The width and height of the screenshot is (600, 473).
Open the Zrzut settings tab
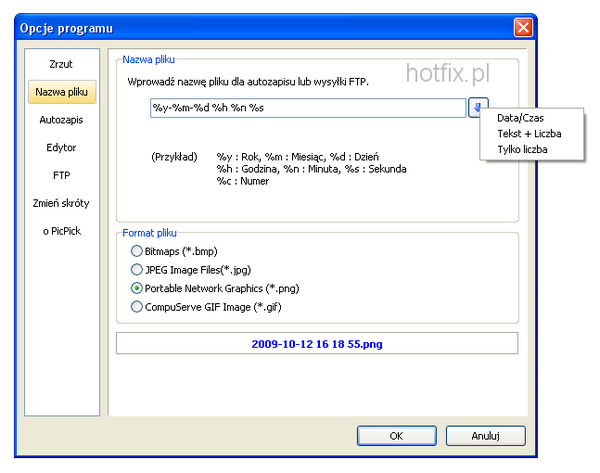[62, 65]
